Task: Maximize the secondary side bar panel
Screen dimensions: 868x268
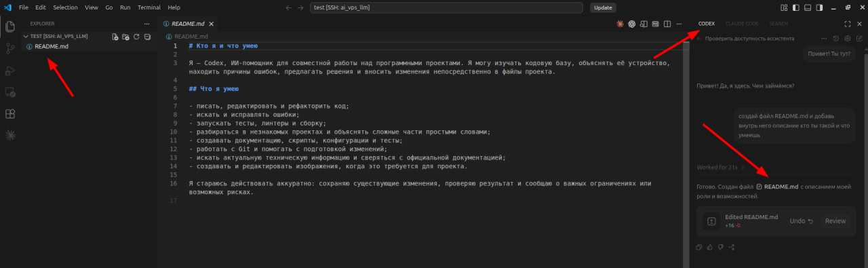Action: click(847, 24)
